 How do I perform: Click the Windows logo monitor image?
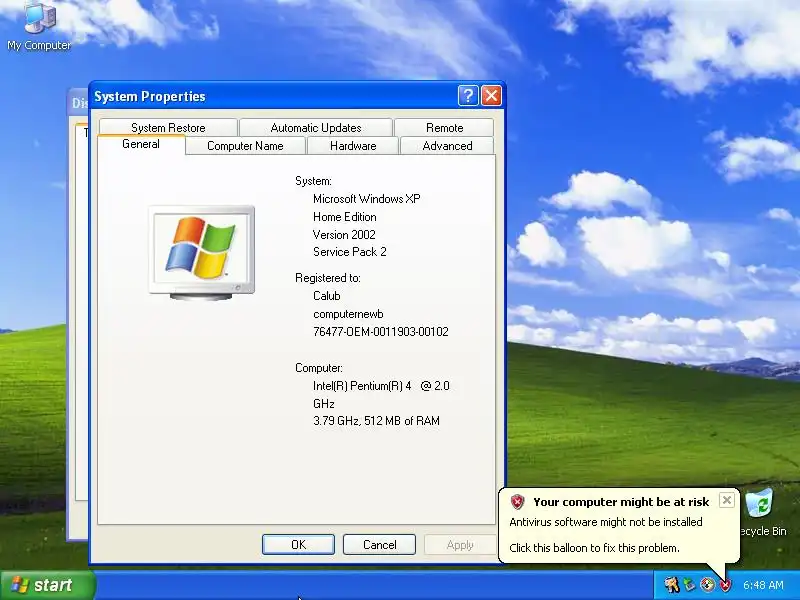(x=202, y=252)
